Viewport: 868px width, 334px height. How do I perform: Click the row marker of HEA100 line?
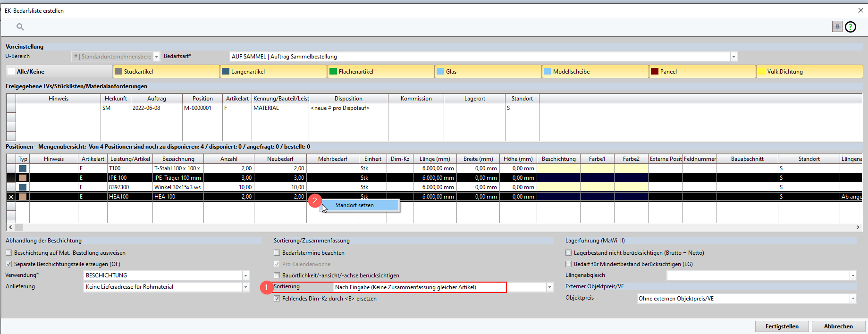pos(11,197)
